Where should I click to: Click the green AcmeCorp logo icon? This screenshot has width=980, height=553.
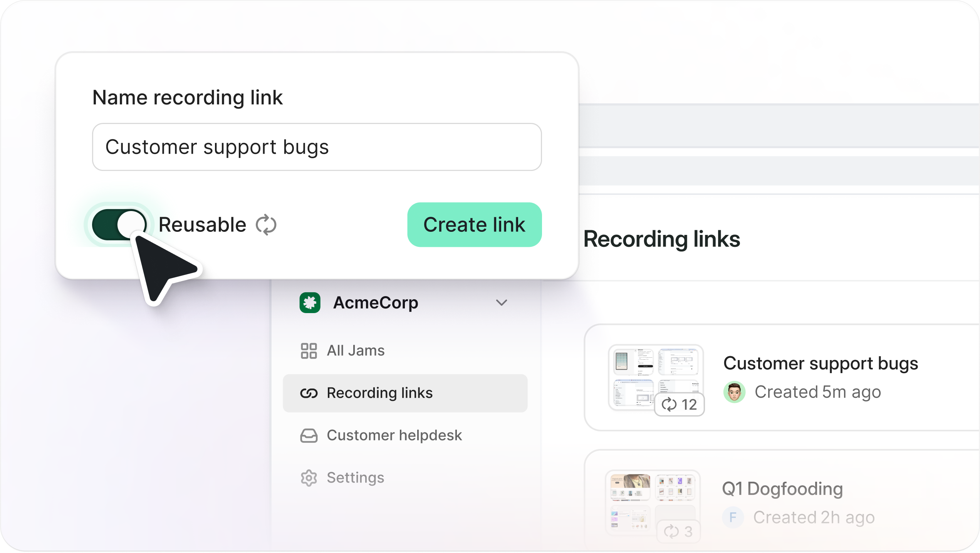310,303
